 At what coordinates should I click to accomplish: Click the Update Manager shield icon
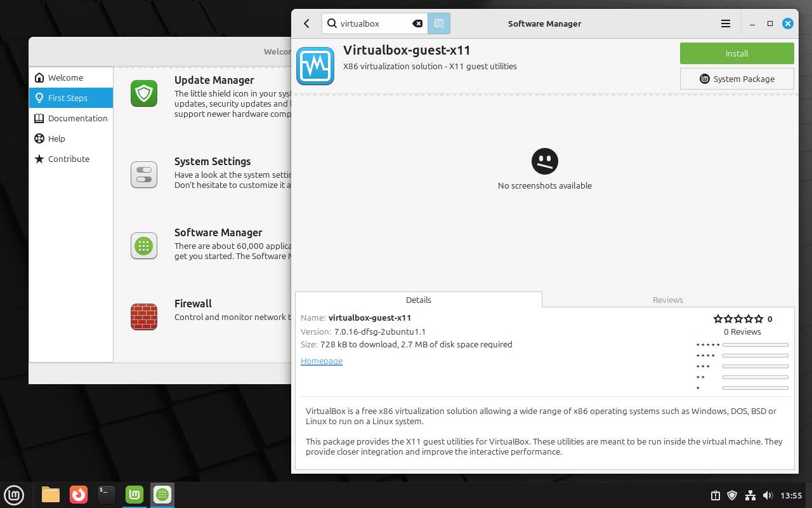tap(144, 93)
